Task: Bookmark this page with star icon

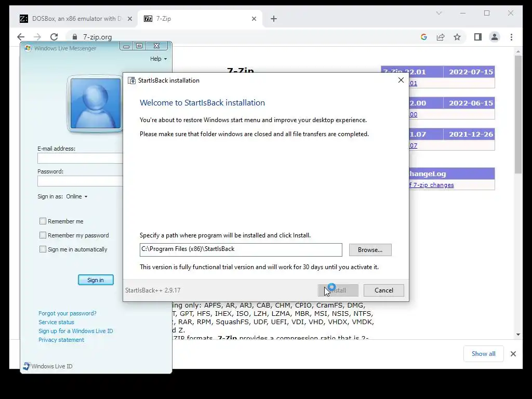Action: [457, 37]
